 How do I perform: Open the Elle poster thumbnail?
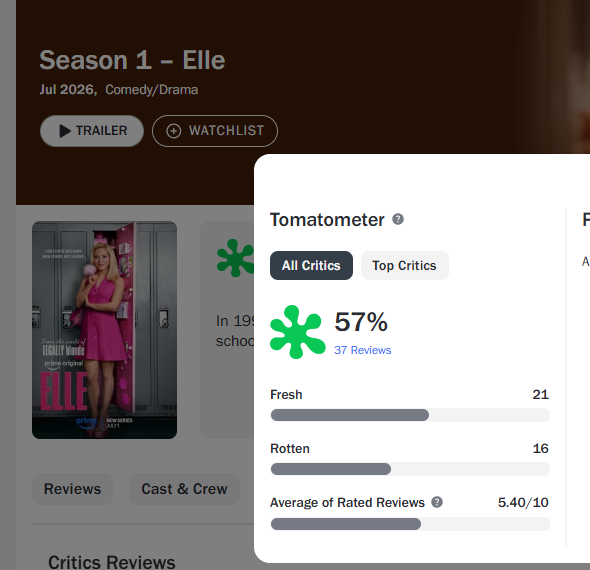[x=104, y=330]
